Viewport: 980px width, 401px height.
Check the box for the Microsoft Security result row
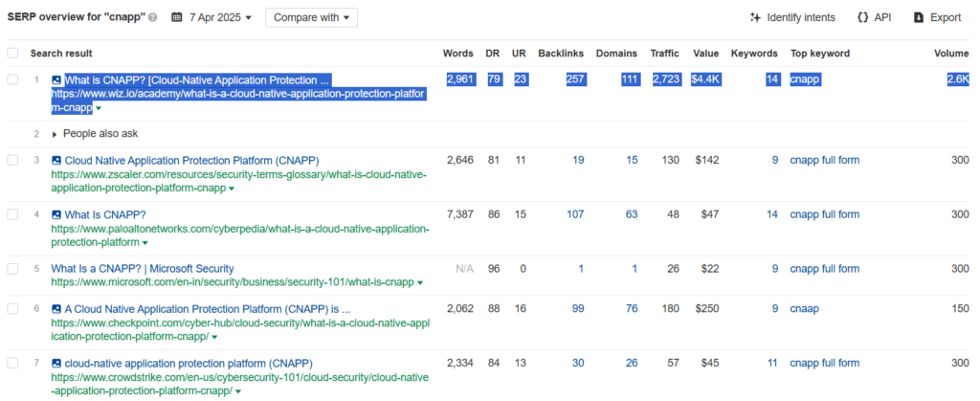tap(12, 269)
